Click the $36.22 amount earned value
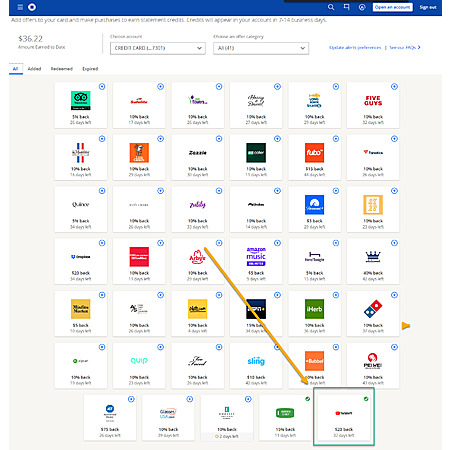Screen dimensions: 450x450 pos(30,39)
